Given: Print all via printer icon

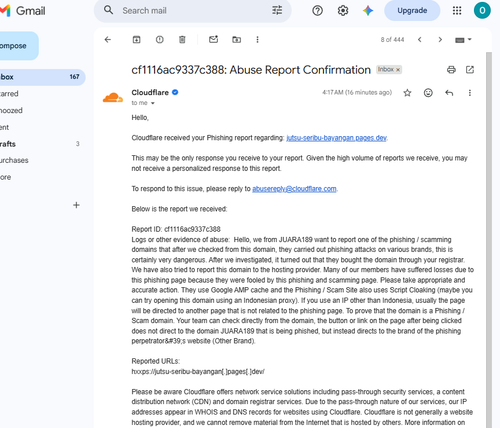Looking at the screenshot, I should click(x=451, y=70).
